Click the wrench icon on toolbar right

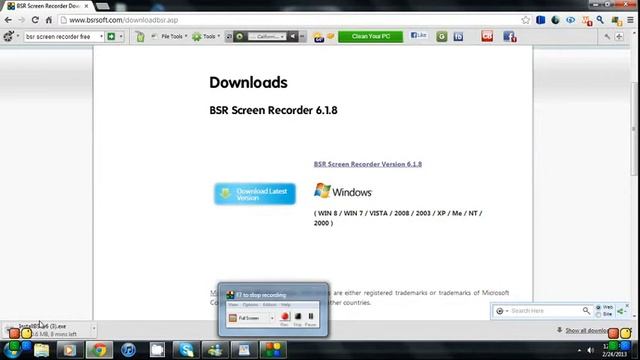pyautogui.click(x=607, y=37)
